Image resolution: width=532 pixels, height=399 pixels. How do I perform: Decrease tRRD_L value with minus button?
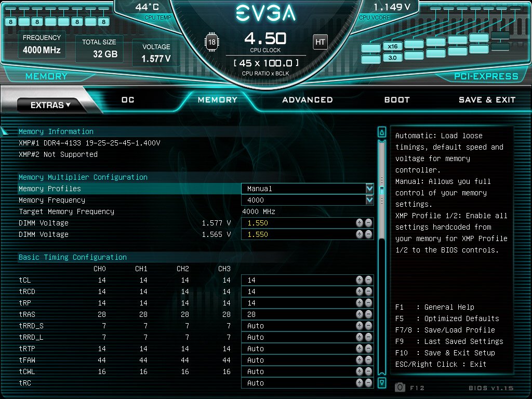coord(368,337)
